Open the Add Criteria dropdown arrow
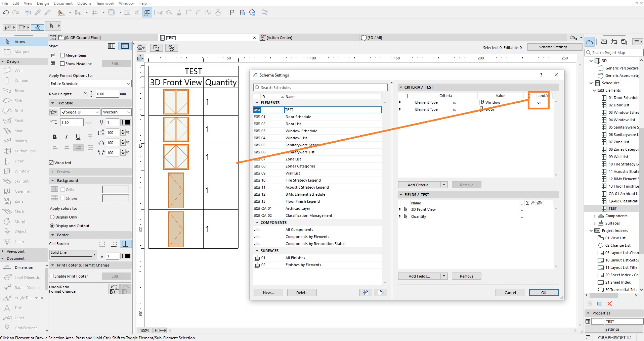 (x=444, y=185)
